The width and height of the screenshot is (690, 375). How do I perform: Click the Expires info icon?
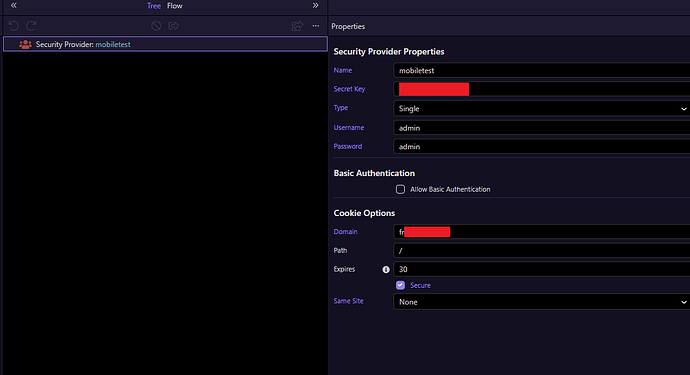(386, 269)
